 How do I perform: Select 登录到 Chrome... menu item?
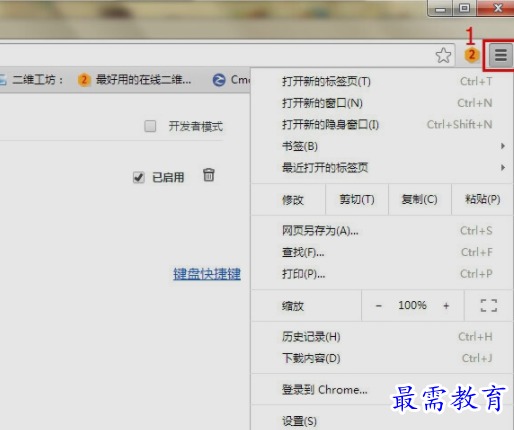tap(382, 389)
